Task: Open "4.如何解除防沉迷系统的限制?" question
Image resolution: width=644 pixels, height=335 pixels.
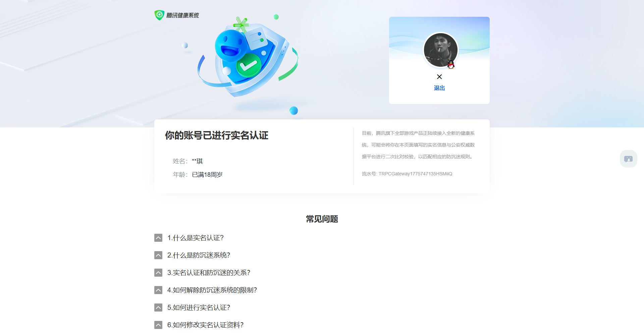Action: tap(212, 290)
